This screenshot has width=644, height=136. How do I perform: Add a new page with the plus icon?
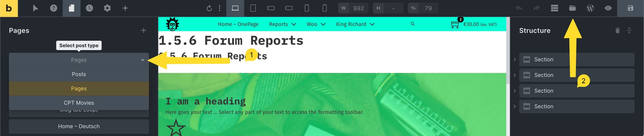pos(144,31)
